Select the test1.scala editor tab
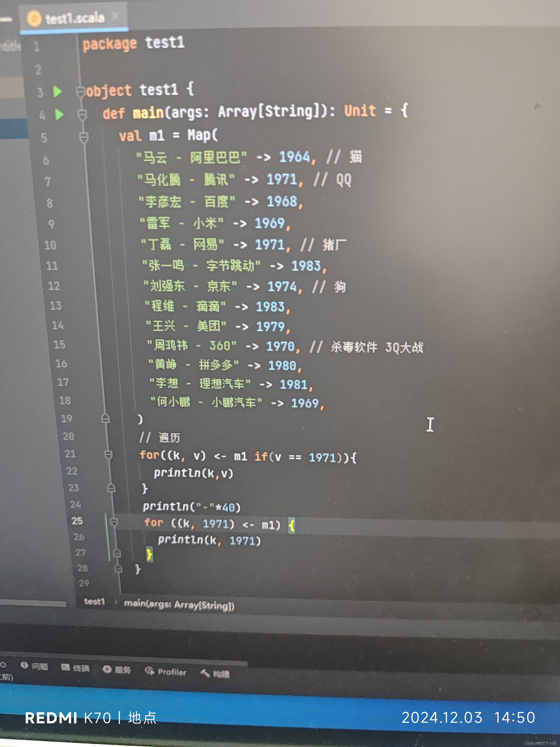 [x=75, y=18]
